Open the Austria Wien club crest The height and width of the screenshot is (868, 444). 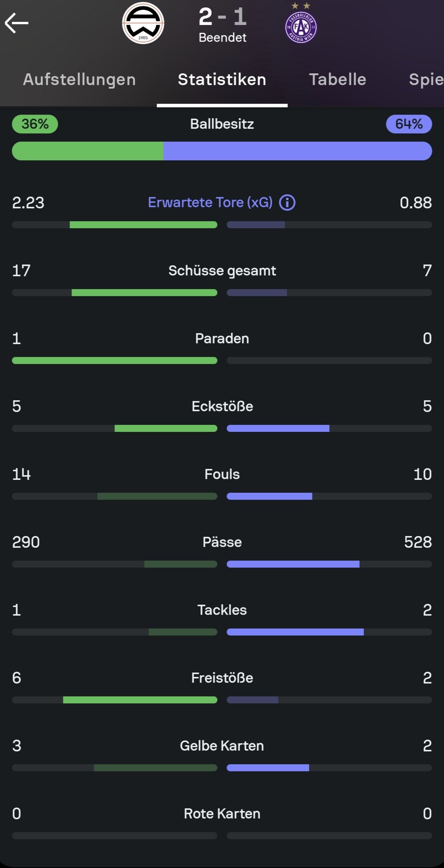click(x=301, y=27)
